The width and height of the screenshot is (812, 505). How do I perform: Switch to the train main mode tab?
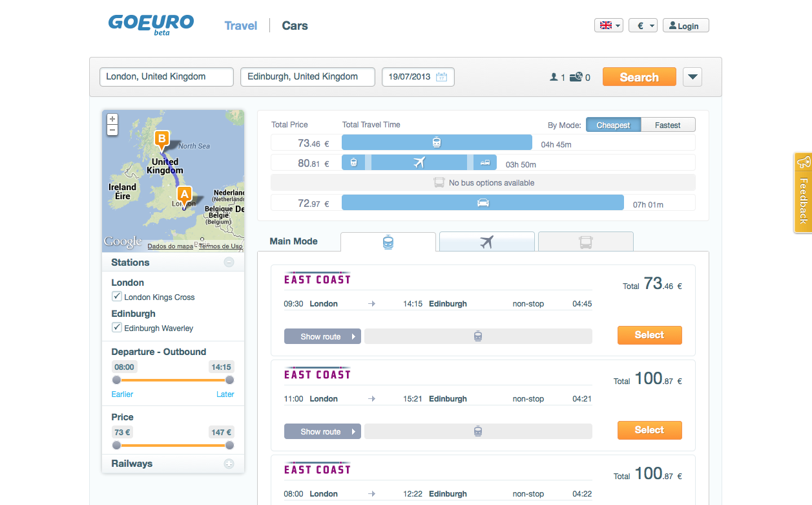pos(388,242)
